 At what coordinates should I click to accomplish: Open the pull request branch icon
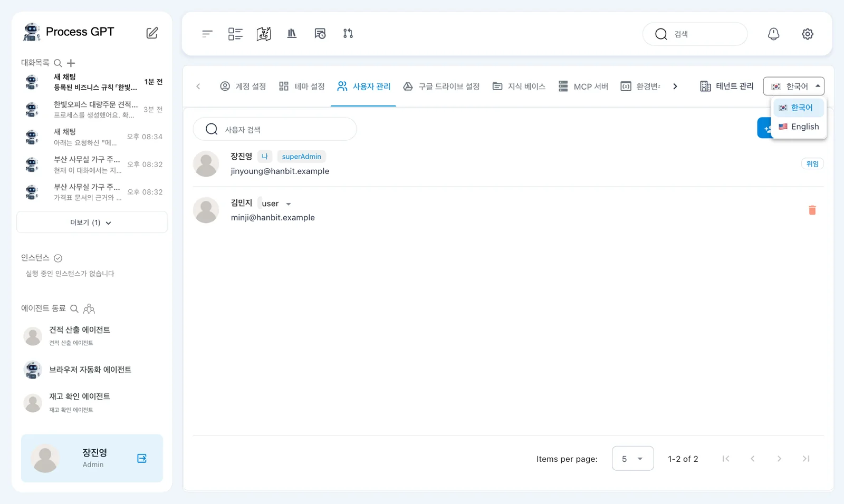[x=348, y=34]
